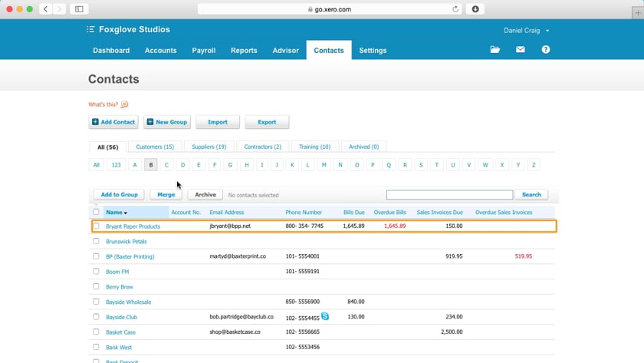The width and height of the screenshot is (644, 363).
Task: Show All letters in alphabet filter
Action: click(x=96, y=165)
